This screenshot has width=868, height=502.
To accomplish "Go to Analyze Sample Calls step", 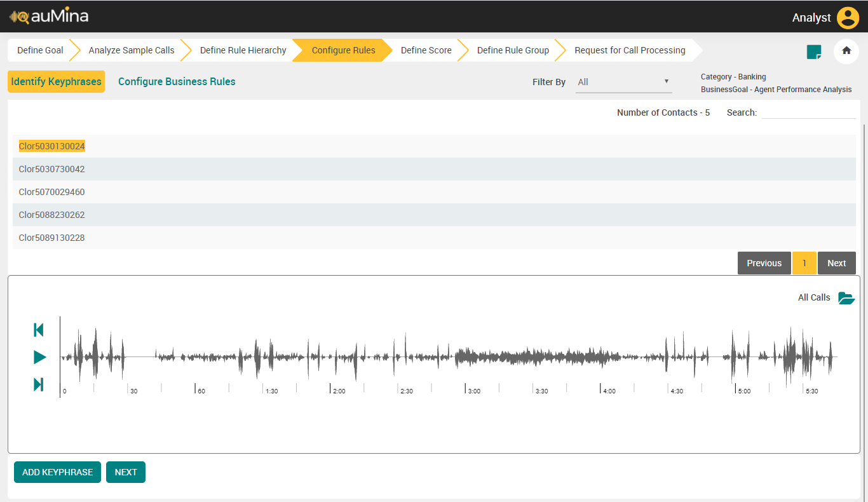I will pos(132,50).
